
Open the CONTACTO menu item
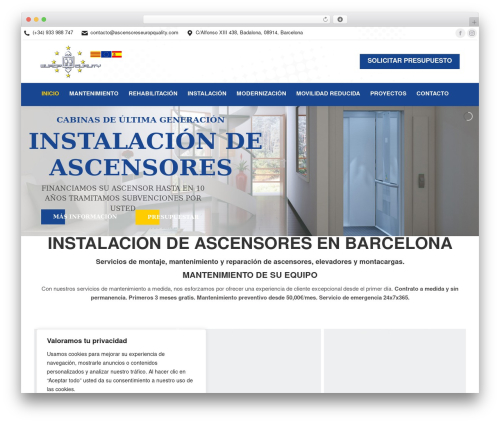[x=432, y=94]
